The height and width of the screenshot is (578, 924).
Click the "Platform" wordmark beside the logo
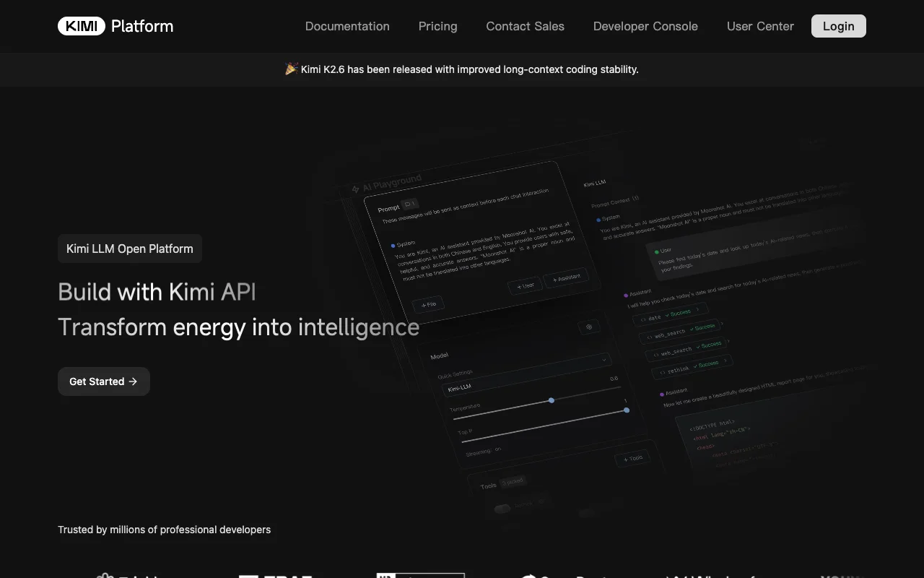tap(142, 26)
